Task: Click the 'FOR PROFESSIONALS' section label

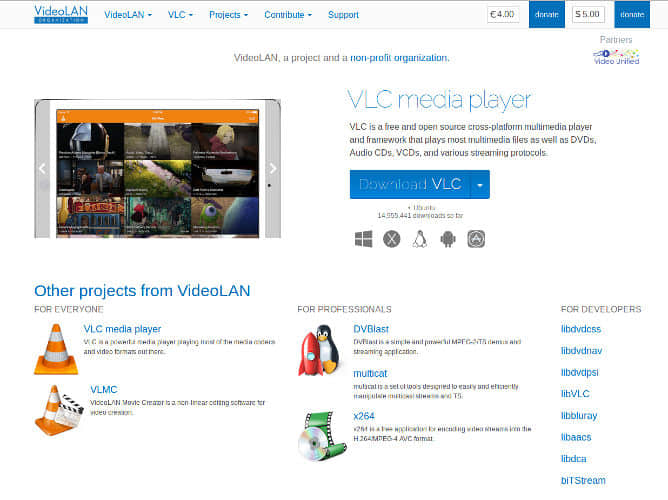Action: click(x=344, y=309)
